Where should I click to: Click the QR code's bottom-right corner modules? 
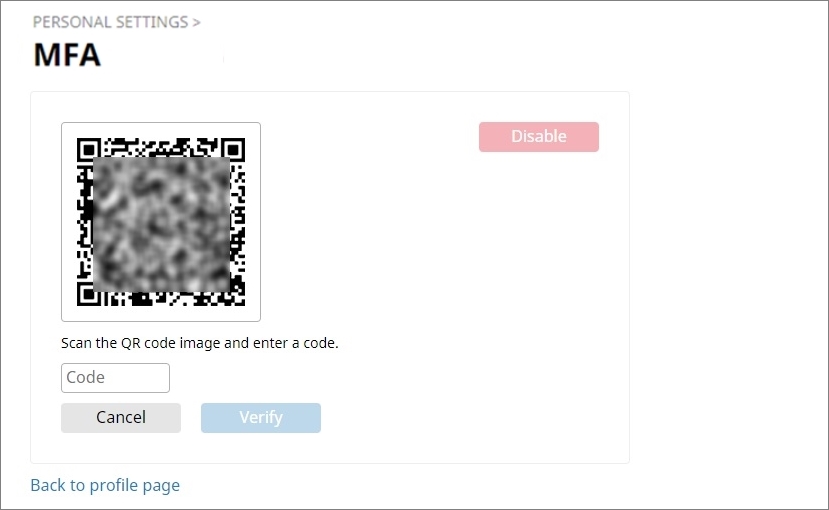point(238,299)
